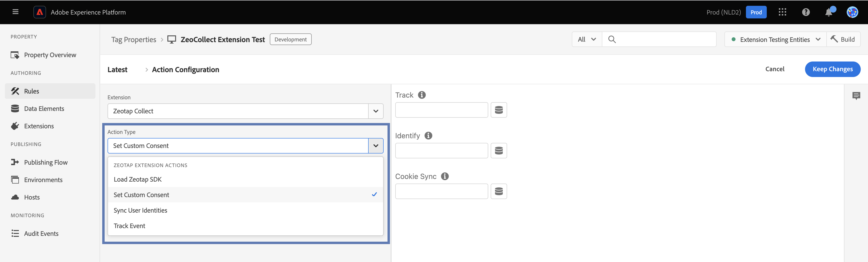Select Sync User Identities option
Viewport: 868px width, 262px height.
[140, 210]
